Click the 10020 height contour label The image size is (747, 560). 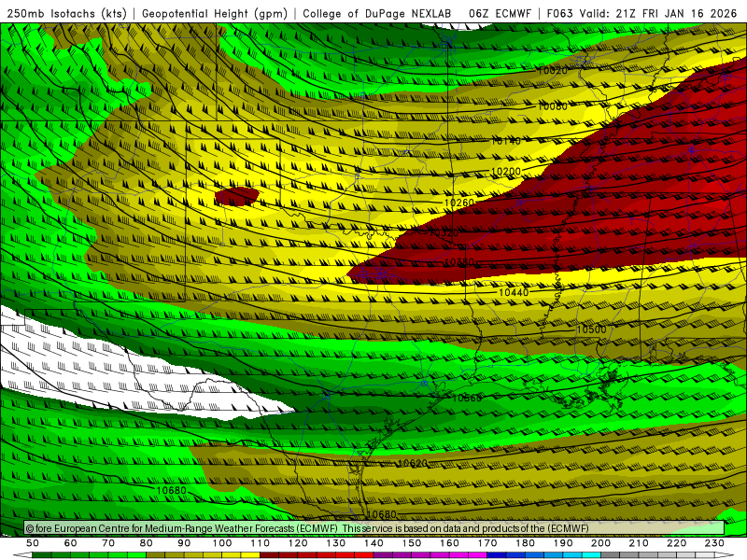click(553, 71)
